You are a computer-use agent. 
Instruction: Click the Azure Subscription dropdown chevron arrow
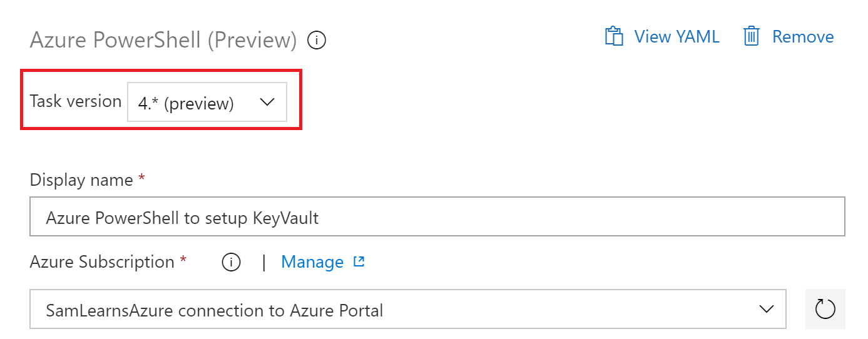(x=766, y=309)
